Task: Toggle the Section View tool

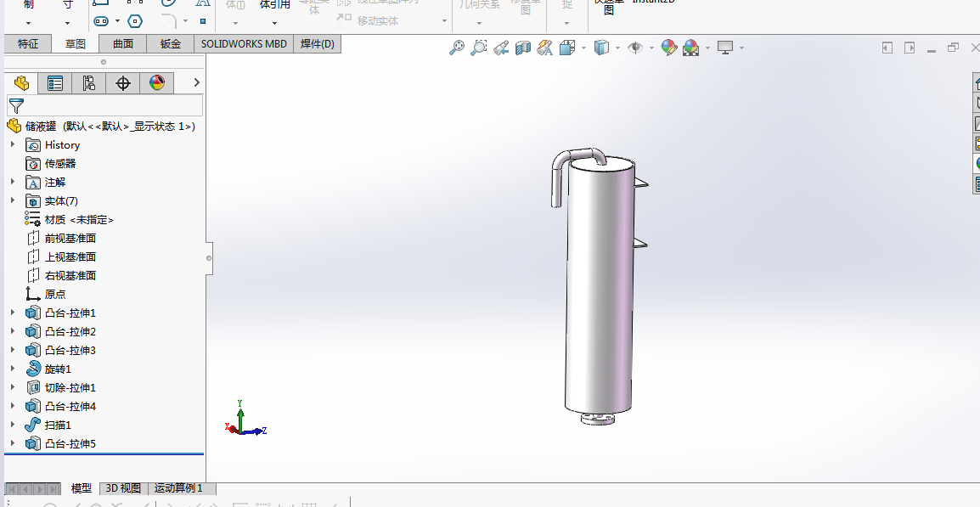Action: [x=522, y=48]
